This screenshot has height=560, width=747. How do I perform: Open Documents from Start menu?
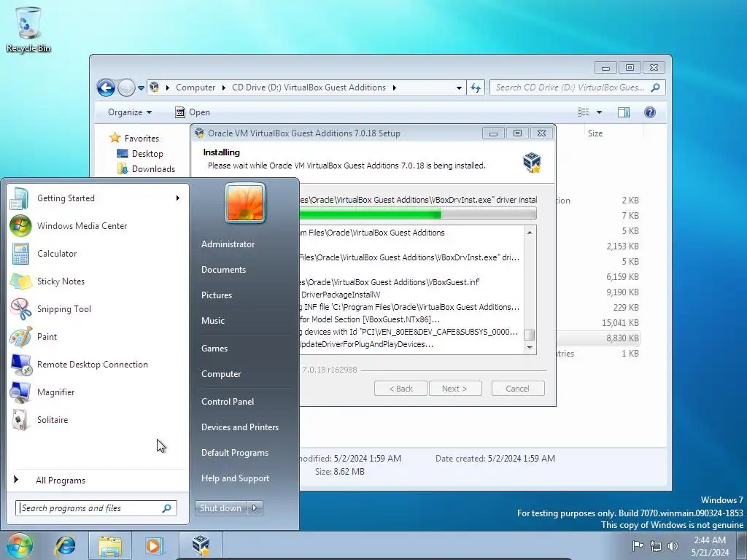click(x=223, y=270)
